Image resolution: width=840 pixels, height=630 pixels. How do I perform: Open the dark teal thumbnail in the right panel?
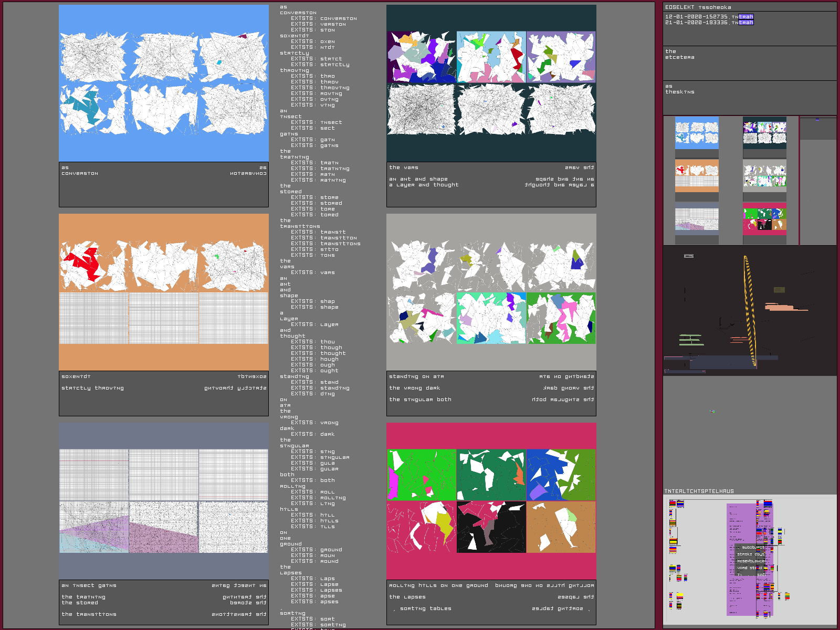pyautogui.click(x=764, y=133)
